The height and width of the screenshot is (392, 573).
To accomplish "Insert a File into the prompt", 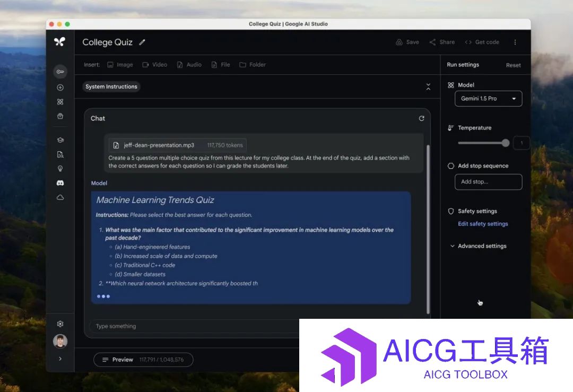I will pyautogui.click(x=221, y=65).
